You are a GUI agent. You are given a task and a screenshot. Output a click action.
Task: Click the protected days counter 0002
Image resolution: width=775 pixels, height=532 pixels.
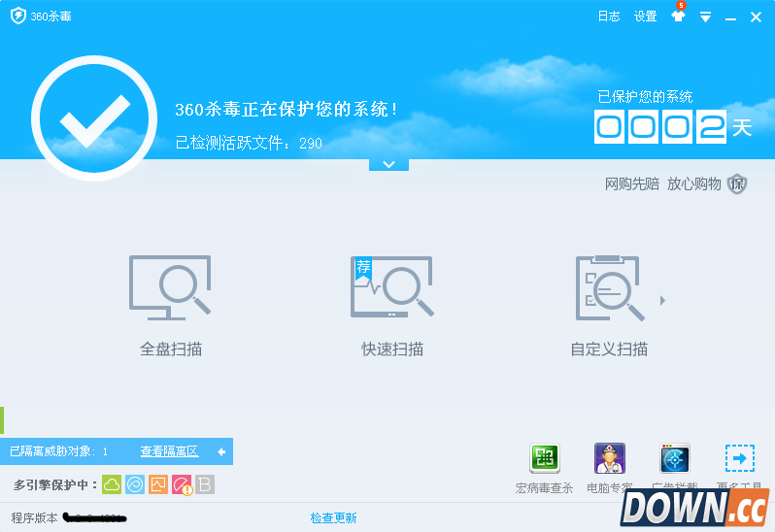click(659, 127)
